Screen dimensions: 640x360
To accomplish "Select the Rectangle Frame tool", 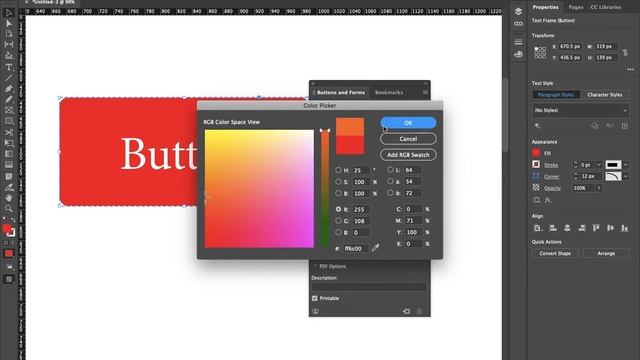I will coord(9,110).
